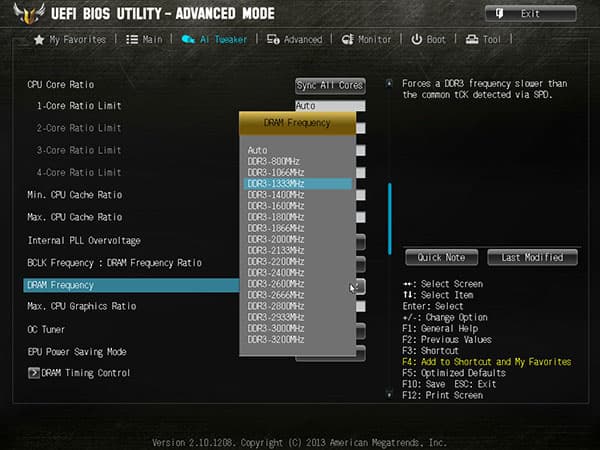Select the CPU Core Ratio row
The height and width of the screenshot is (450, 600).
[x=60, y=85]
